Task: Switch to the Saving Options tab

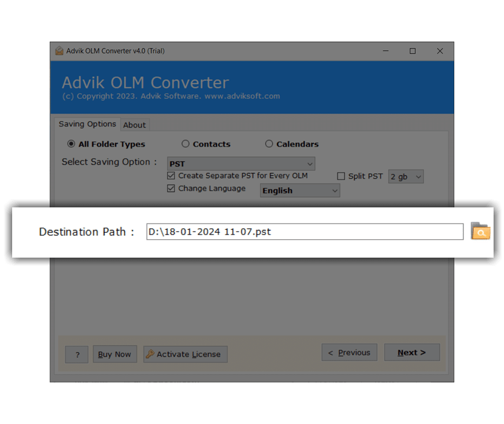Action: (x=87, y=124)
